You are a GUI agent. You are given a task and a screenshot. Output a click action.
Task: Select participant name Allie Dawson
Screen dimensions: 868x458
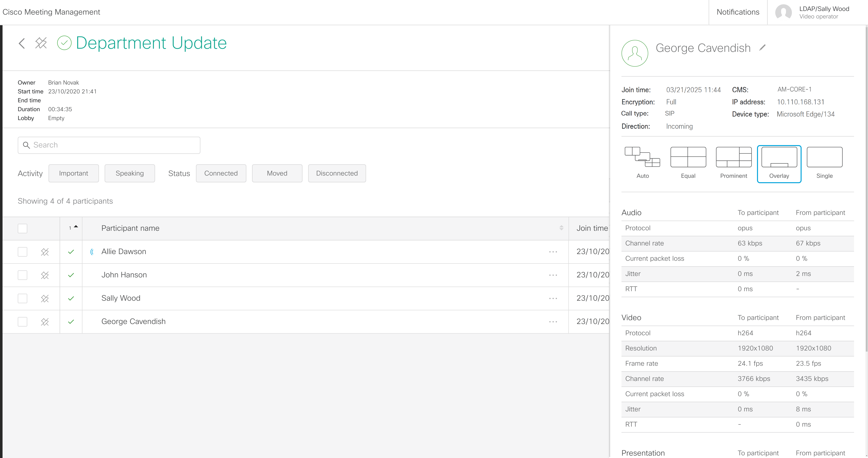[124, 251]
